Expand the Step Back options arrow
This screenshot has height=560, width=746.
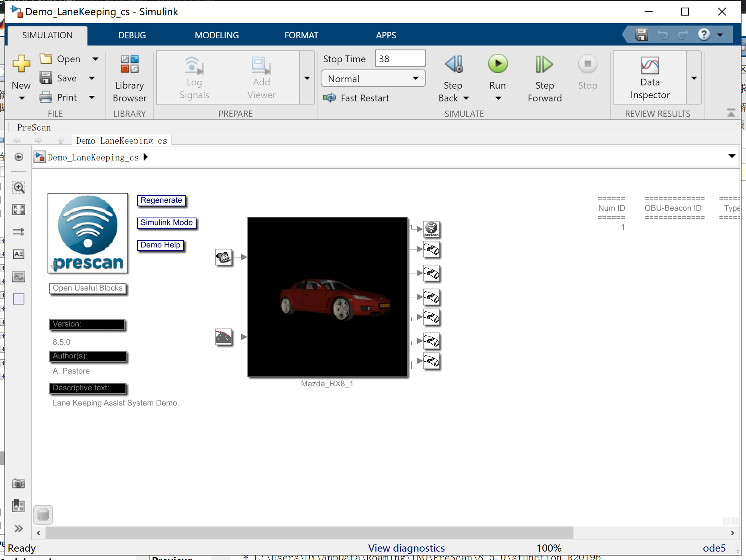coord(466,98)
